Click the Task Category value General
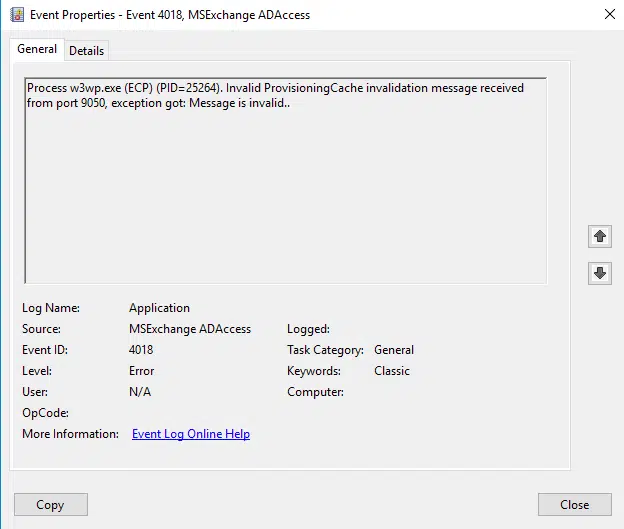Viewport: 624px width, 529px height. 394,350
